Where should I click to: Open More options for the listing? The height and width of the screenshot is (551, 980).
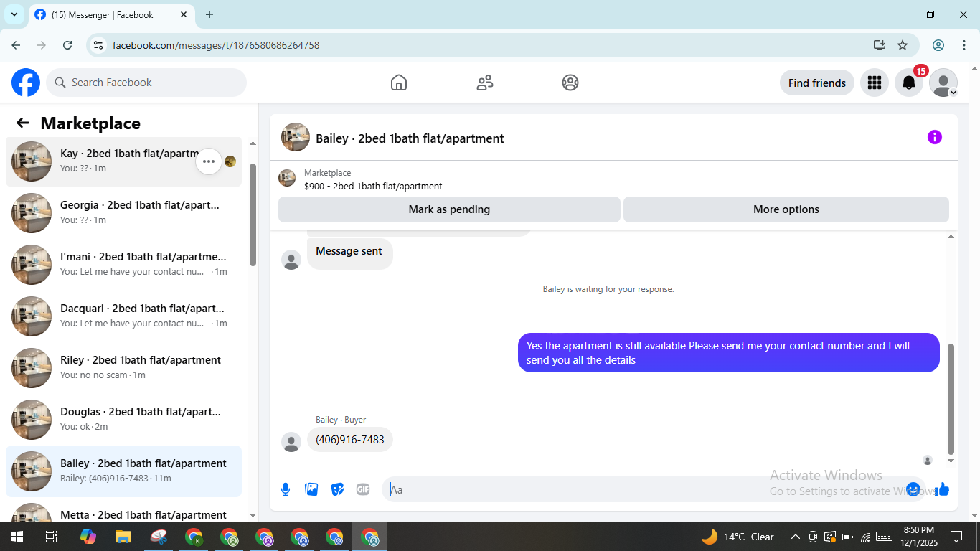click(x=786, y=209)
